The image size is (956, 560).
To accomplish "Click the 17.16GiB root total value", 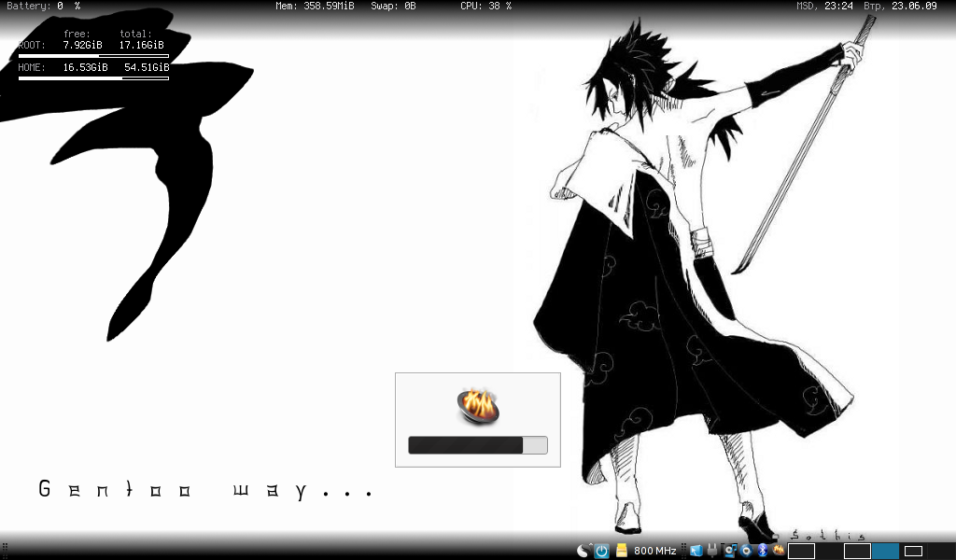I will (x=142, y=45).
